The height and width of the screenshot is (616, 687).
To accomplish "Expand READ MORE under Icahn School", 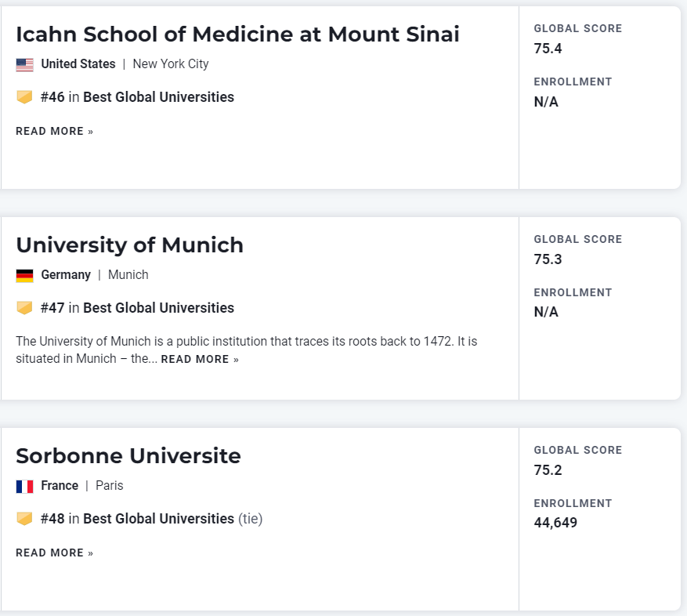I will 54,132.
